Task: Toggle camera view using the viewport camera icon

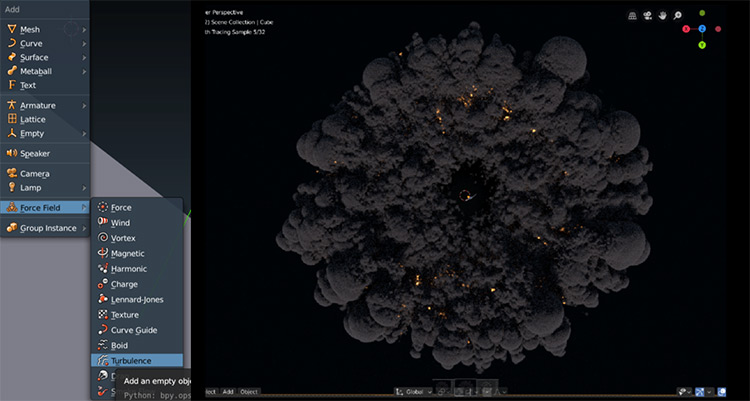Action: pos(647,16)
